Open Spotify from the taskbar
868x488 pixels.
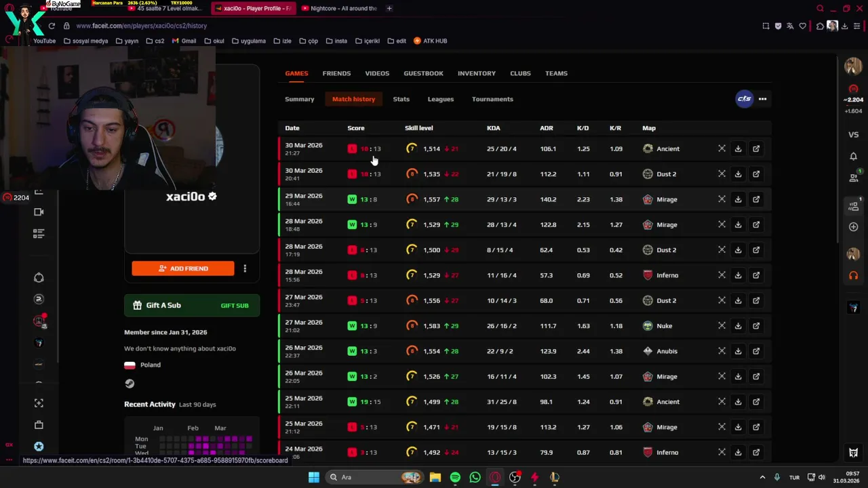pos(455,477)
